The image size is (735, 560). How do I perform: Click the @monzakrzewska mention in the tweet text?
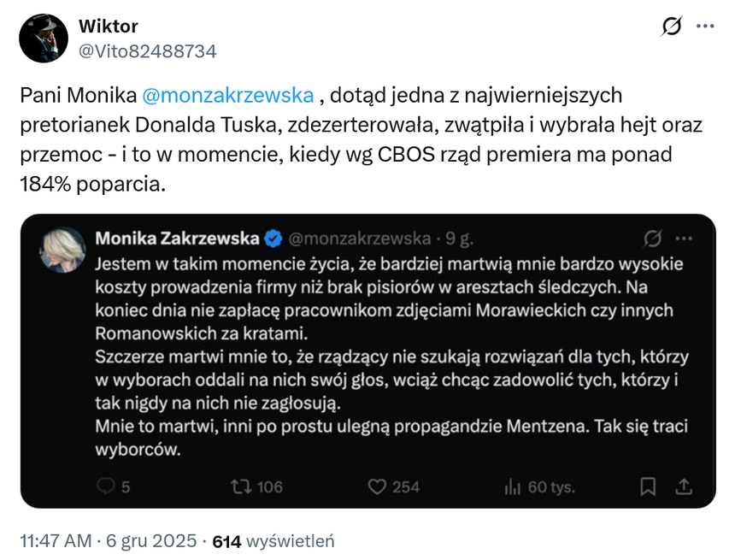(226, 95)
